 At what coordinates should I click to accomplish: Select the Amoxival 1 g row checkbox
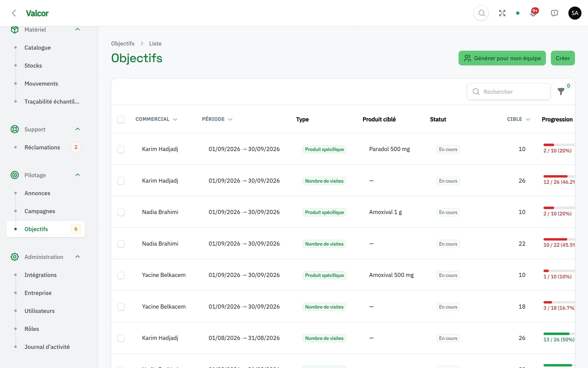click(121, 212)
